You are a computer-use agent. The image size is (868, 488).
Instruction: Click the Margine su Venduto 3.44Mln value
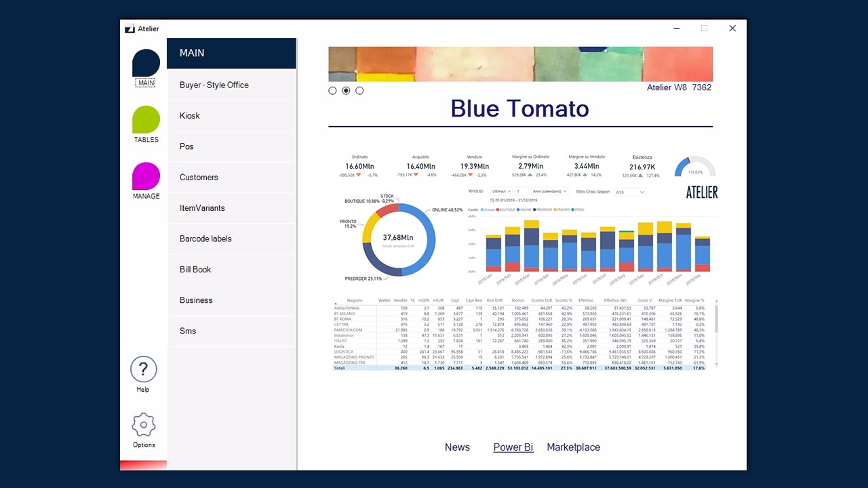[x=587, y=166]
